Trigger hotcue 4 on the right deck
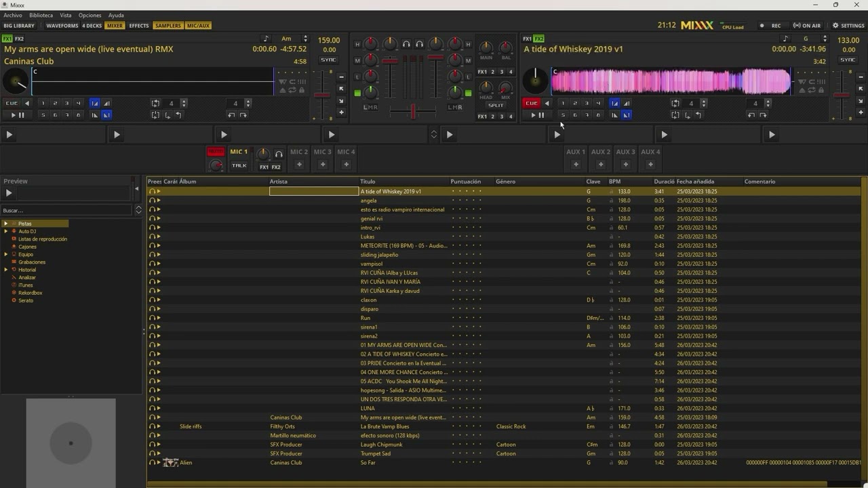 tap(598, 103)
